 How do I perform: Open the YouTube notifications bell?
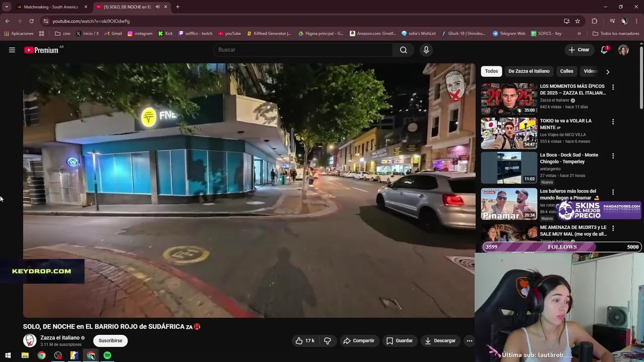point(604,50)
